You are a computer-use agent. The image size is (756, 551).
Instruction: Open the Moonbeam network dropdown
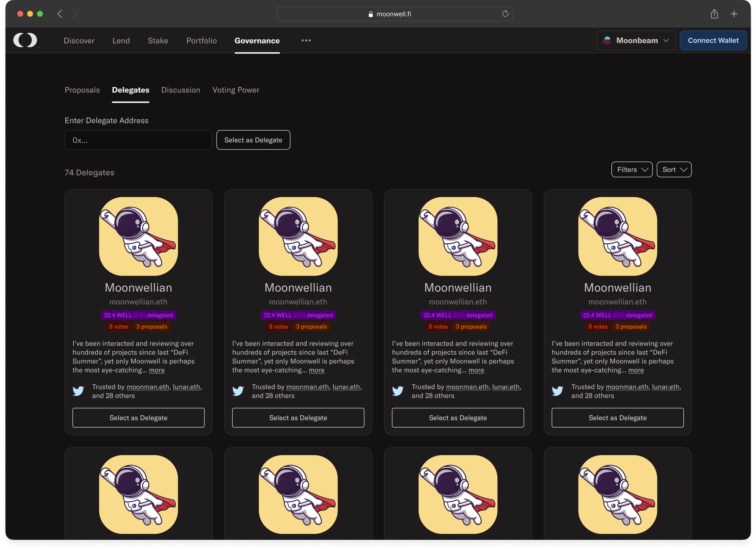tap(636, 40)
